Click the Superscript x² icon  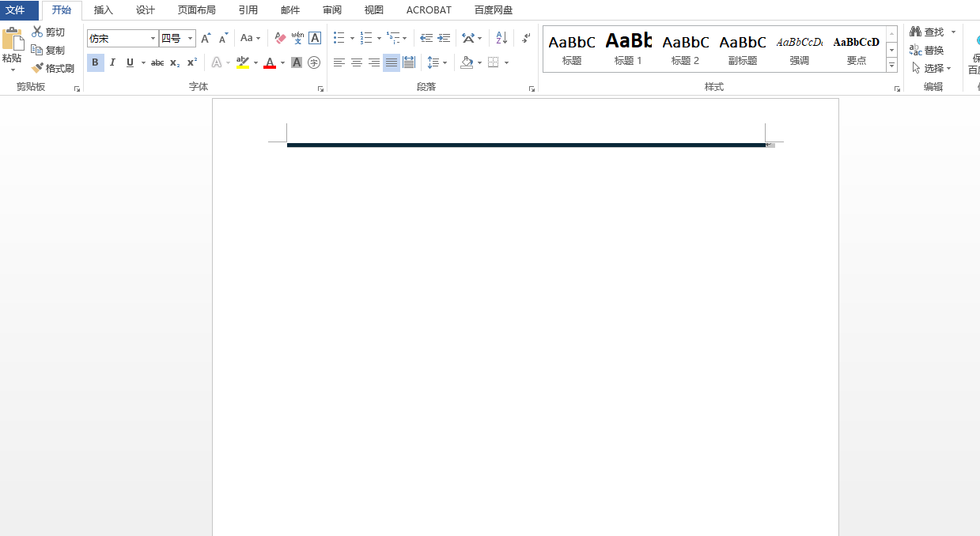192,62
